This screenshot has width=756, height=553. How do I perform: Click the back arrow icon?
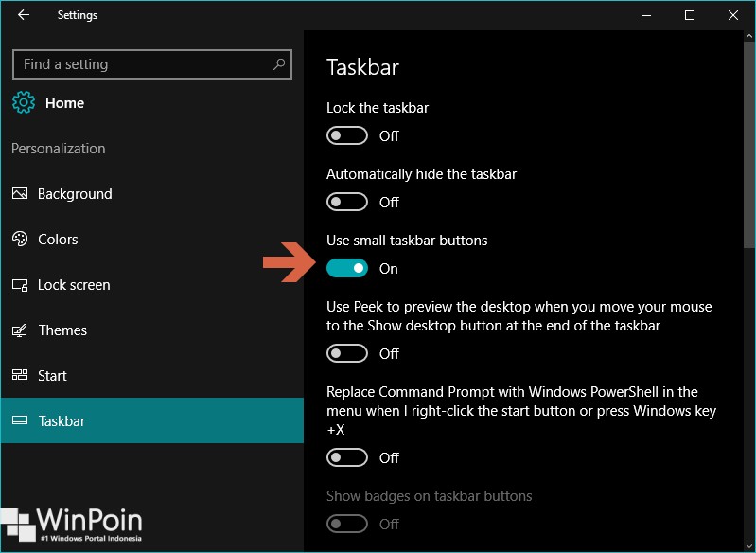point(23,15)
